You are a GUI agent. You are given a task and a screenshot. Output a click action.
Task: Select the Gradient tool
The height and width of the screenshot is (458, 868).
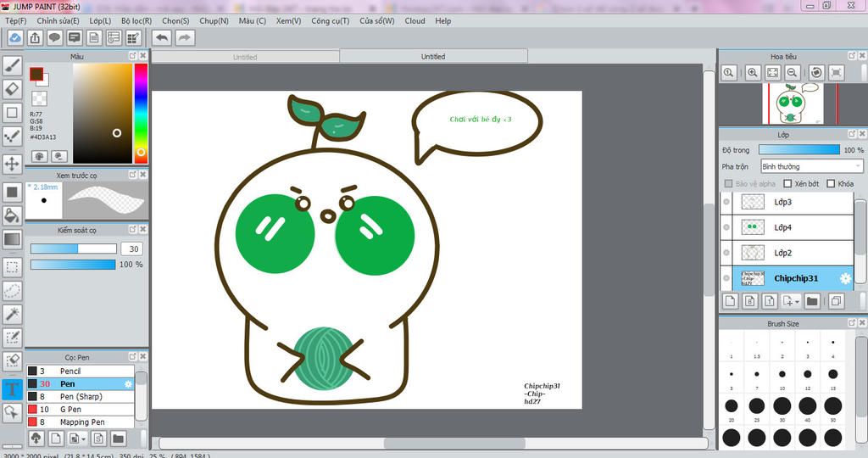(12, 239)
